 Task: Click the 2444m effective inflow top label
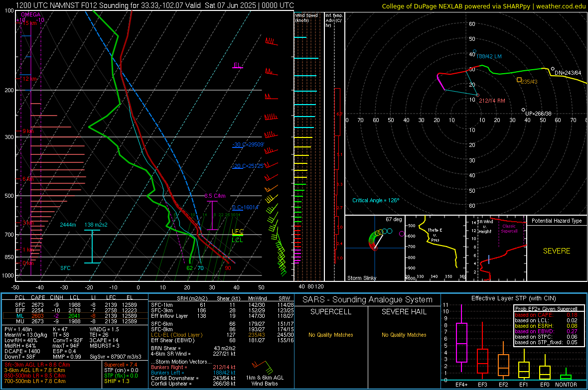68,225
